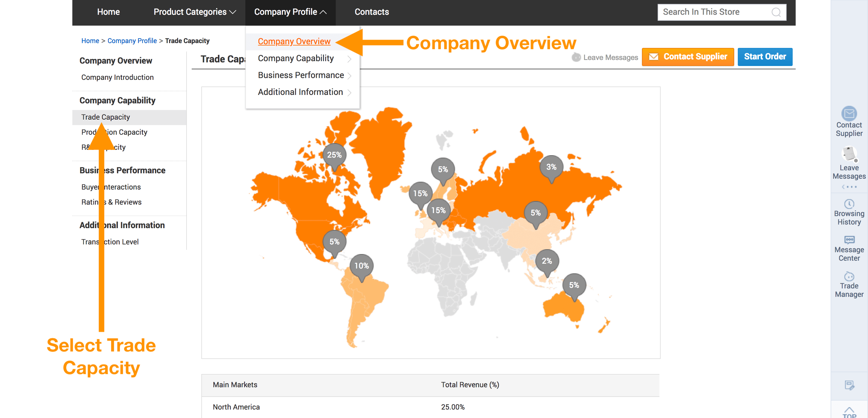Collapse Company Profile dropdown menu
Screen dimensions: 868x418
(x=290, y=12)
